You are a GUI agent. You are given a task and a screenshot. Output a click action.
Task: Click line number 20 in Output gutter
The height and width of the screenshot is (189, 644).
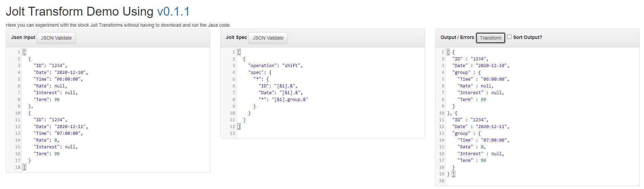(x=441, y=181)
